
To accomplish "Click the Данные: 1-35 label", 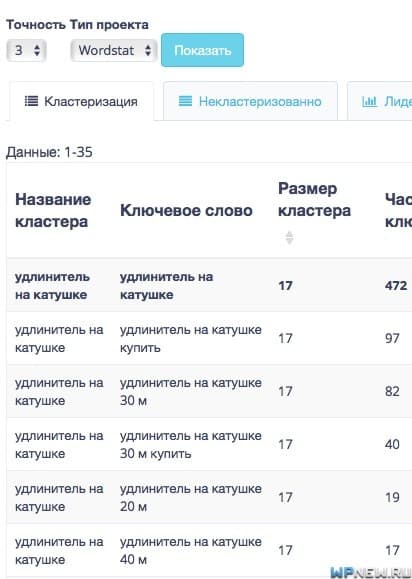I will pos(49,152).
